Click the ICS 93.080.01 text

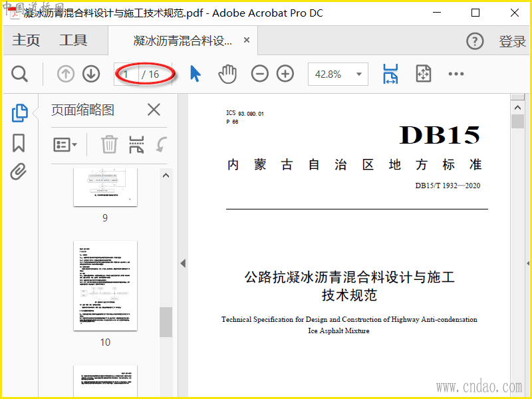point(245,113)
